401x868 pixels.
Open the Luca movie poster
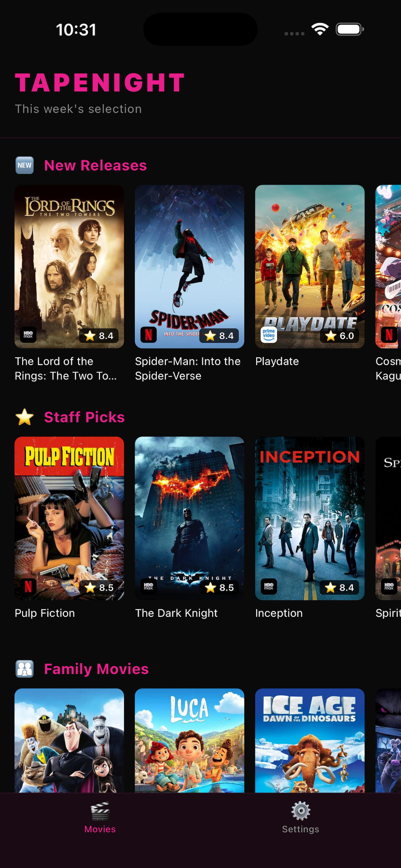(190, 740)
